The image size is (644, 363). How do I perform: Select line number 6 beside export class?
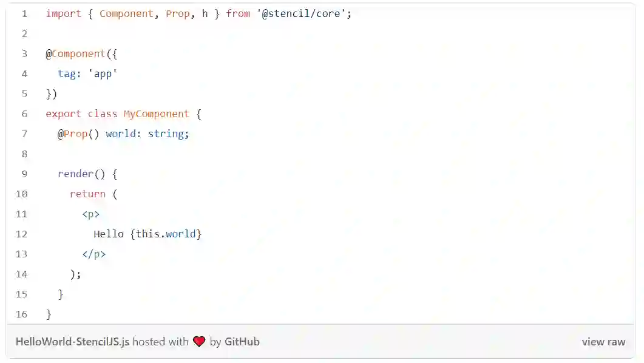[x=24, y=114]
